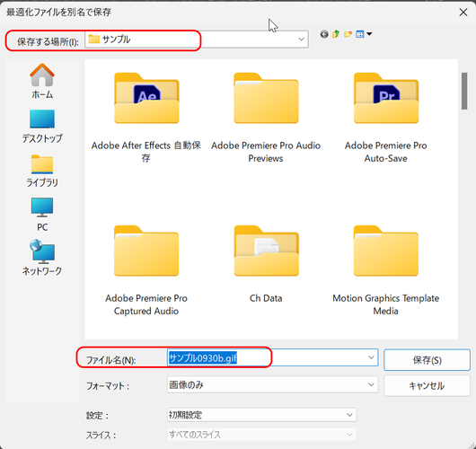The width and height of the screenshot is (476, 449).
Task: Select デスクトップ in the sidebar
Action: [42, 127]
